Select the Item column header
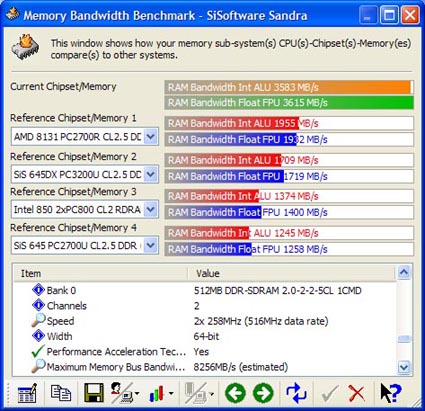This screenshot has height=411, width=425. (x=101, y=274)
